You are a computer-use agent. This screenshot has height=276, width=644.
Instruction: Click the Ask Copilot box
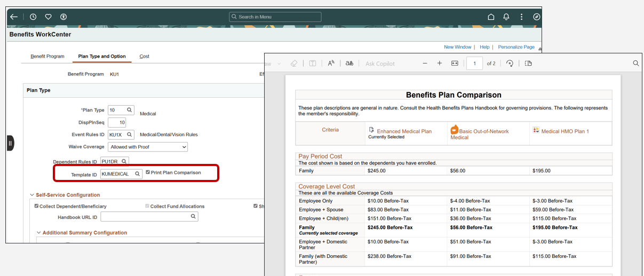[380, 64]
